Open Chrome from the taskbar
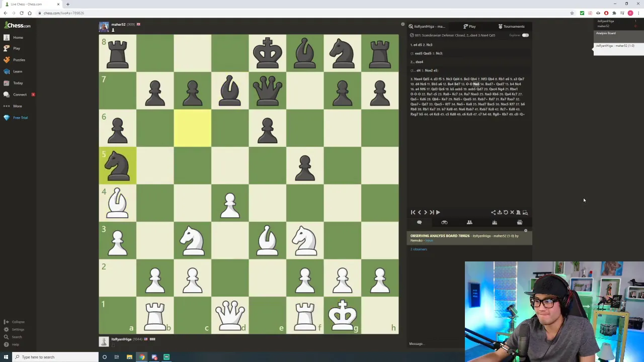The width and height of the screenshot is (644, 362). 142,357
